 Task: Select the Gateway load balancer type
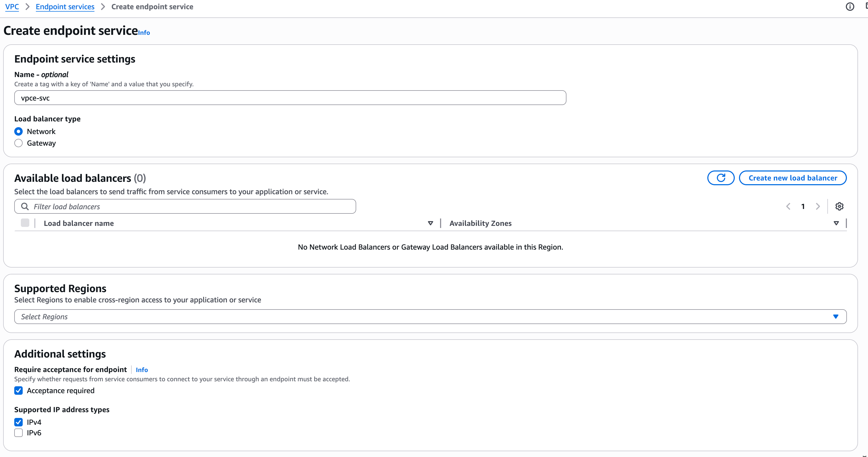[x=18, y=143]
